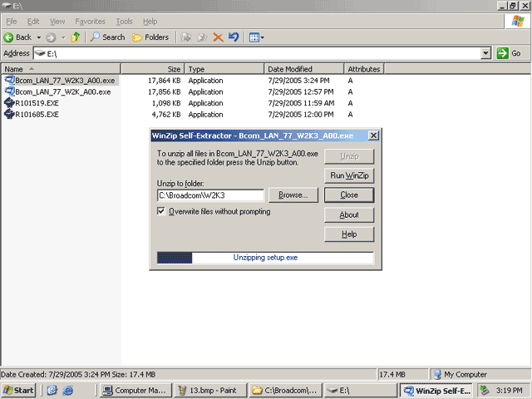
Task: Click the Run WinZip button
Action: pos(349,175)
